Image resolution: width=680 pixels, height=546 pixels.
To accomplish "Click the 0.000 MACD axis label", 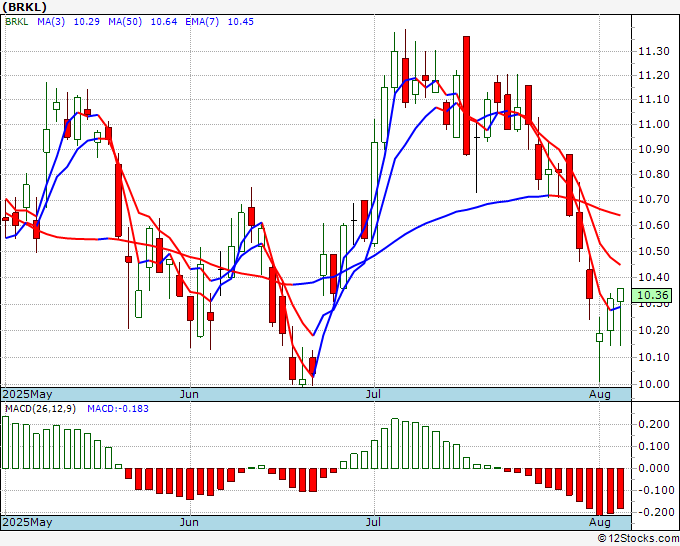I will click(x=654, y=468).
